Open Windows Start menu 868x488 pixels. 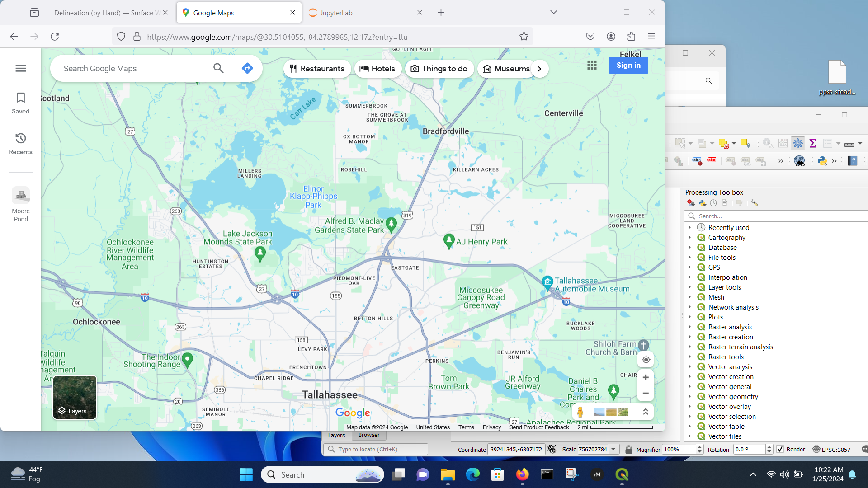(x=246, y=474)
